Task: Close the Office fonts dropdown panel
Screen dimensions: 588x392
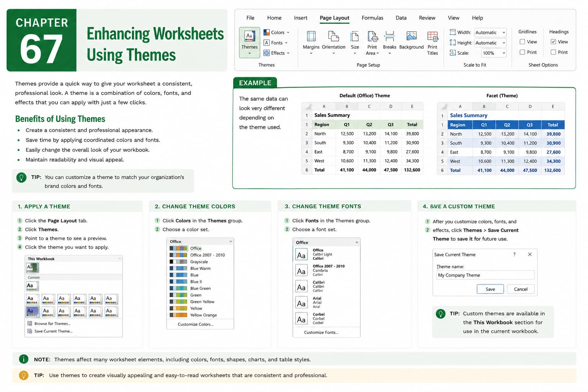Action: click(357, 242)
